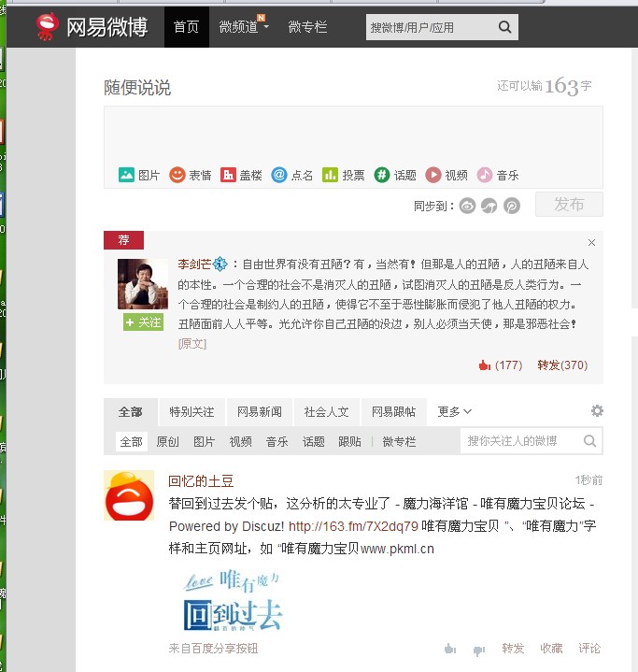Open feed settings gear icon
Screen dimensions: 638x672
point(597,411)
